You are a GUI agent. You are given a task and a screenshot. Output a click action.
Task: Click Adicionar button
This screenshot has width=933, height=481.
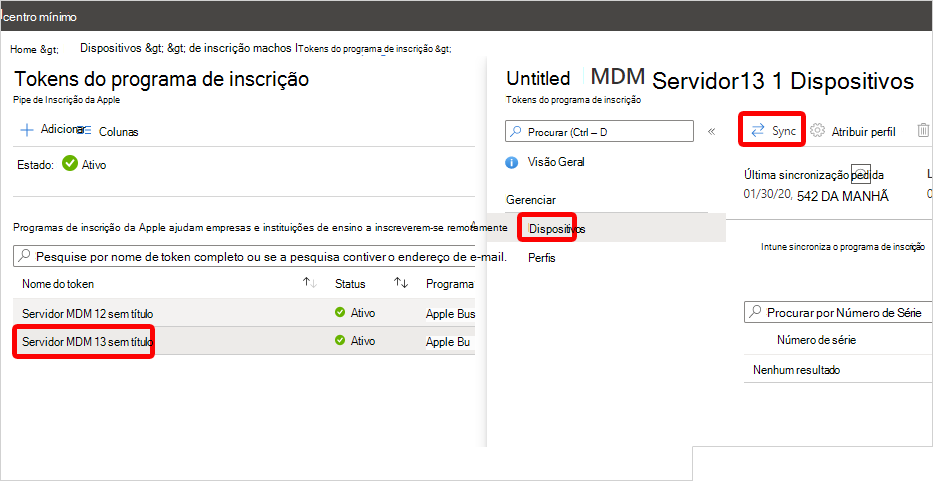(x=52, y=130)
